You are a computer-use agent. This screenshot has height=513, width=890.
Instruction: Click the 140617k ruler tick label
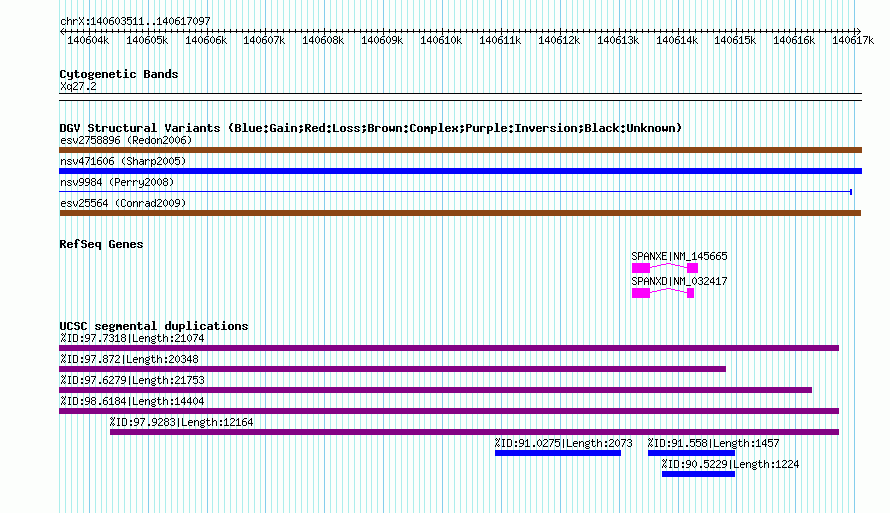click(853, 40)
